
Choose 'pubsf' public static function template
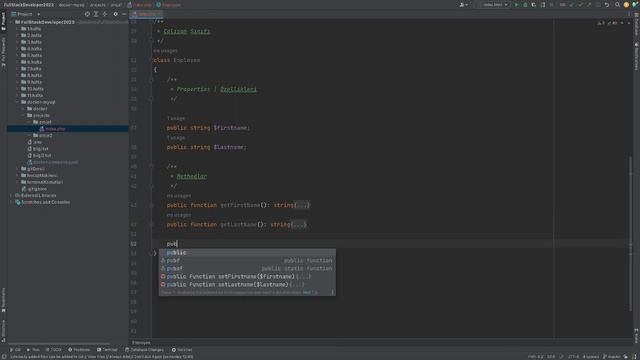[247, 269]
